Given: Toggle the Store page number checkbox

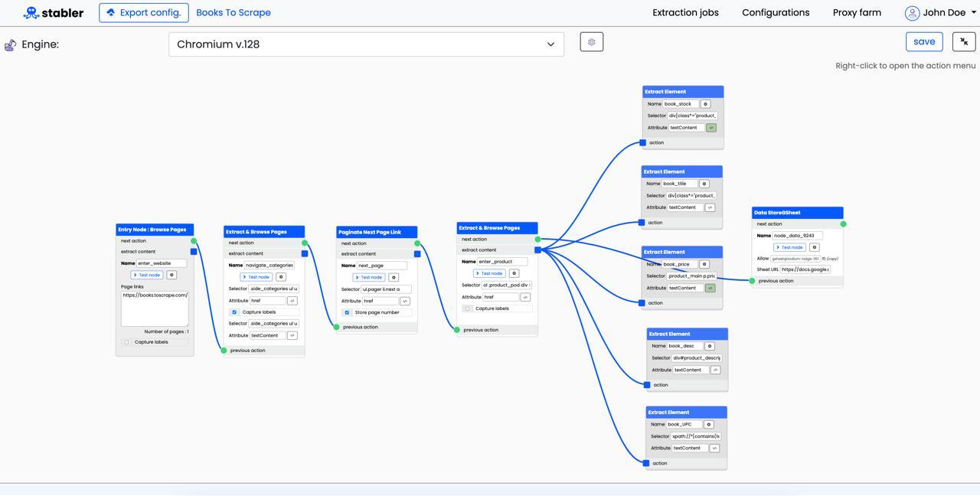Looking at the screenshot, I should point(347,312).
